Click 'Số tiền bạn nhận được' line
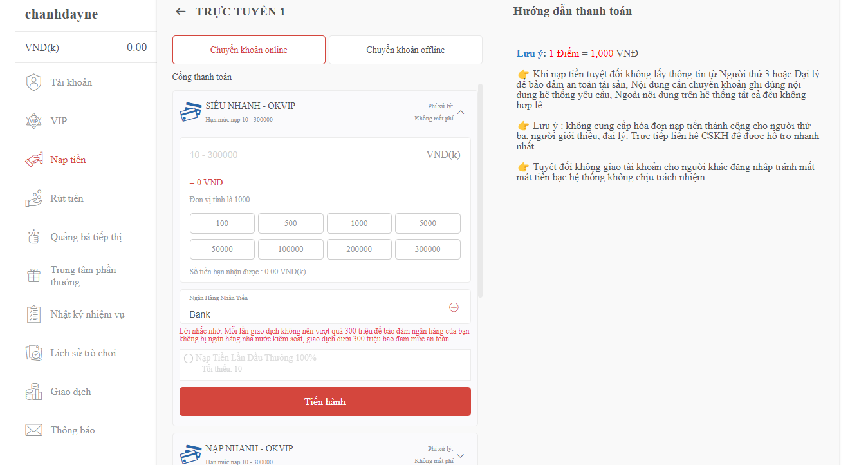The width and height of the screenshot is (868, 465). (x=248, y=272)
